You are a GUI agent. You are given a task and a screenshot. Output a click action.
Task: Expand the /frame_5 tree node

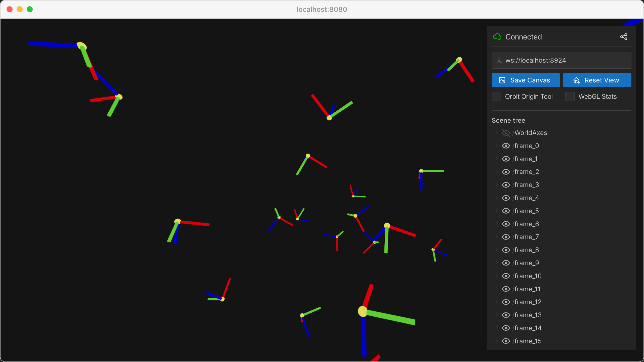click(497, 211)
